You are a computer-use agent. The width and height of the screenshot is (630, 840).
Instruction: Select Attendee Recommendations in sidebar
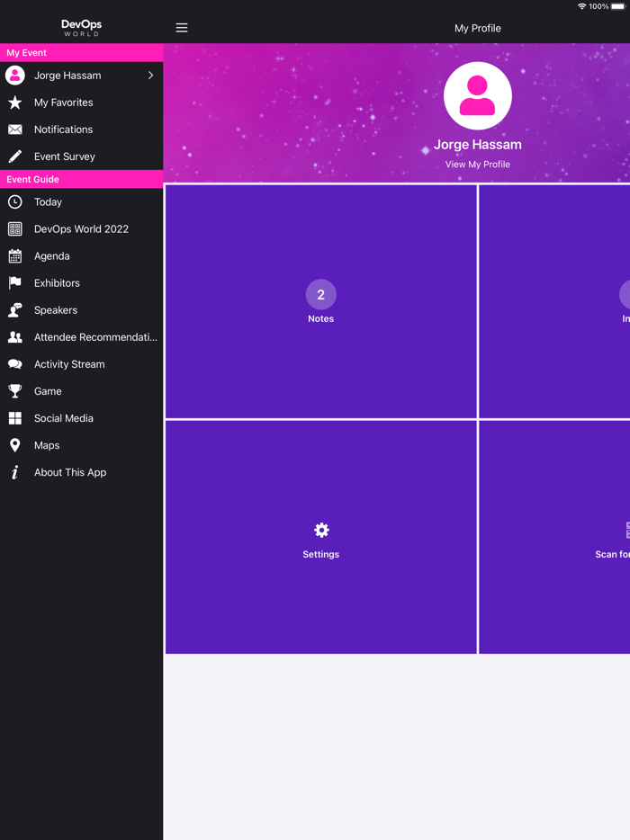[95, 337]
